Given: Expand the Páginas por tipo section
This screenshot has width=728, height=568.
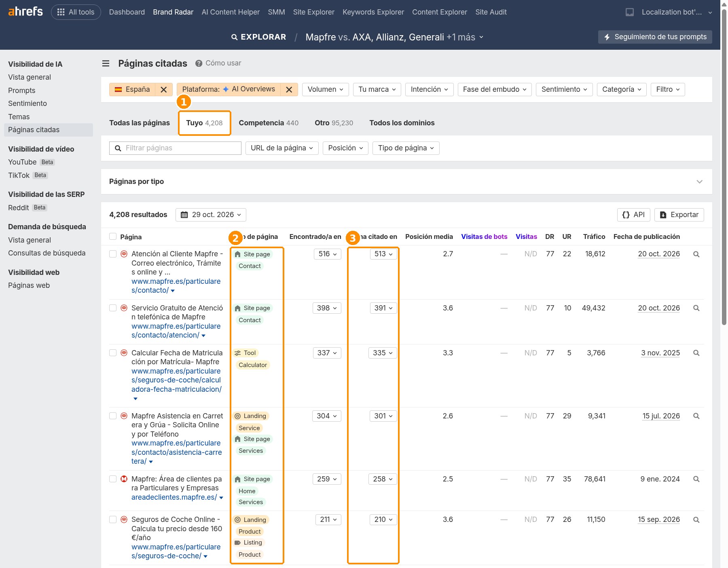Looking at the screenshot, I should click(x=699, y=182).
